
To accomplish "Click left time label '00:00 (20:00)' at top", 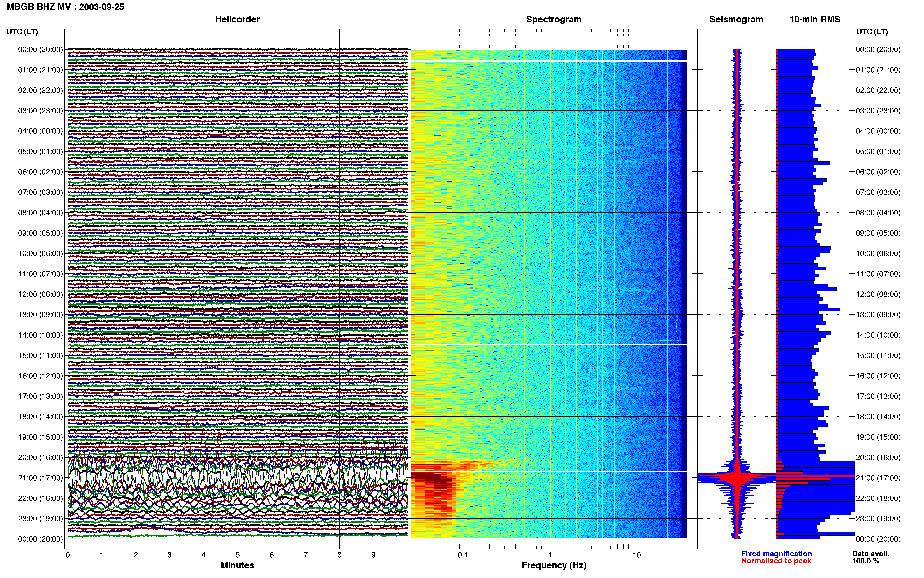I will pos(41,49).
